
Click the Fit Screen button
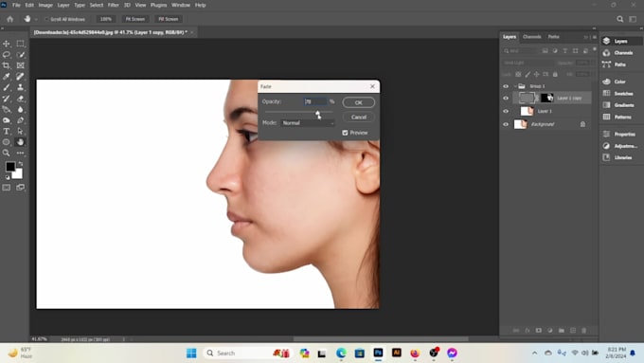pos(135,19)
